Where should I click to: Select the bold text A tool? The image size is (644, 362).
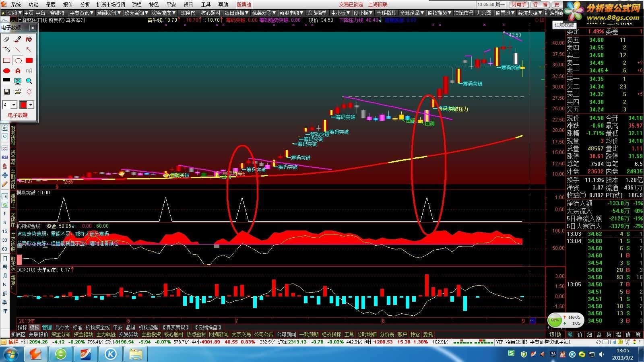18,71
